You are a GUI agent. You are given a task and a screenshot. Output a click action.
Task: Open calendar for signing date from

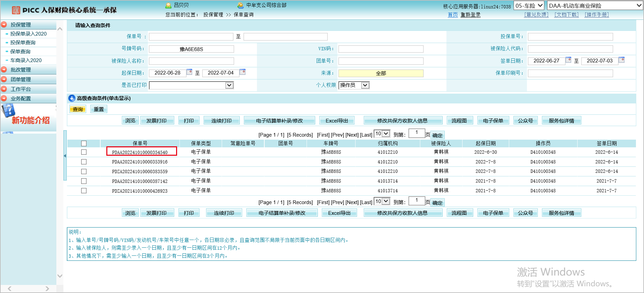click(568, 60)
